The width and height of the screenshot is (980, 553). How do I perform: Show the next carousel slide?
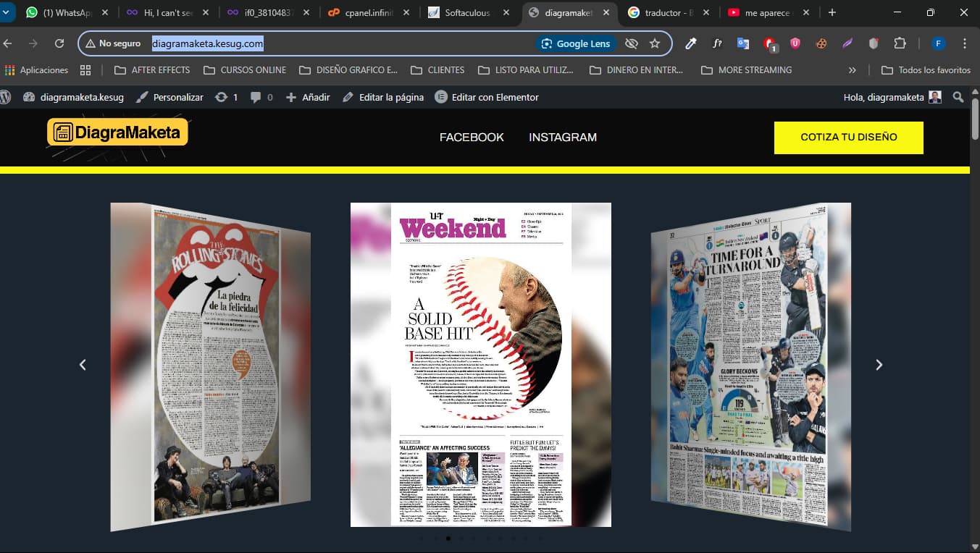(879, 365)
